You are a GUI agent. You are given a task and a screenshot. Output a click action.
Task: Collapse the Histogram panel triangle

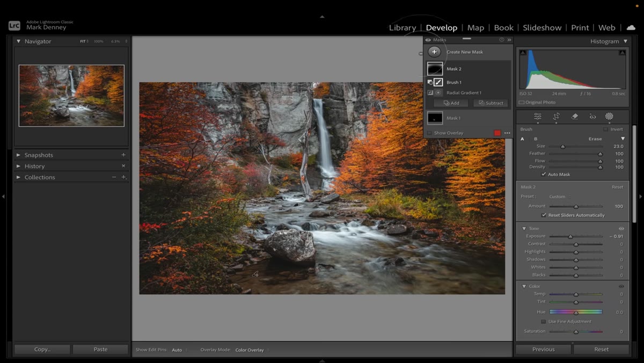pyautogui.click(x=625, y=41)
